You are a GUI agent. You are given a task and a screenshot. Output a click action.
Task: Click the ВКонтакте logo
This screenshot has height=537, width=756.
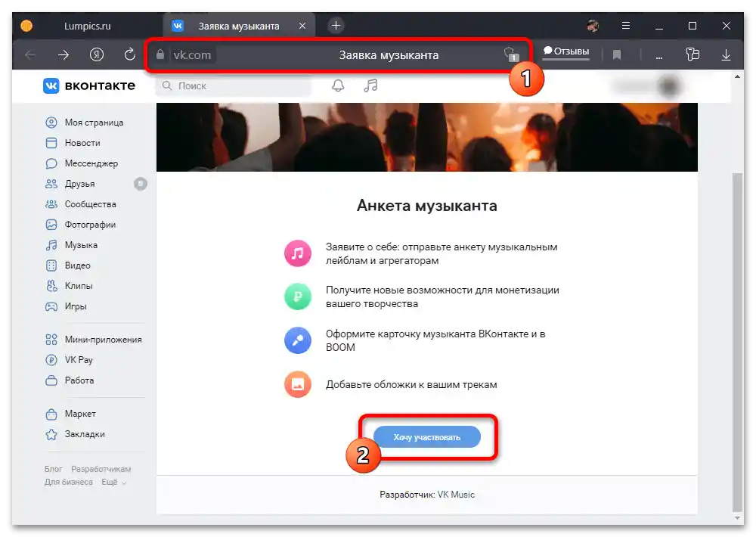90,85
